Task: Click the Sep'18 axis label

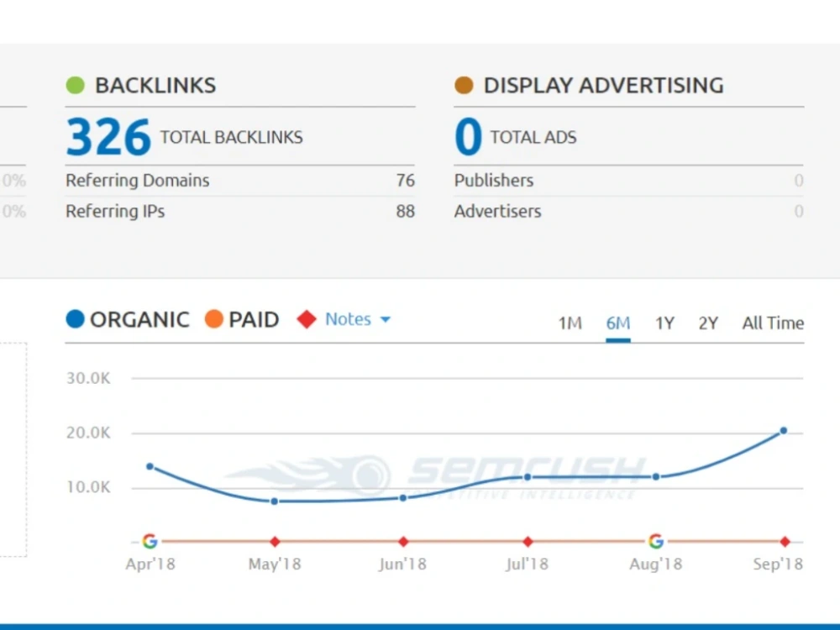Action: pyautogui.click(x=778, y=564)
